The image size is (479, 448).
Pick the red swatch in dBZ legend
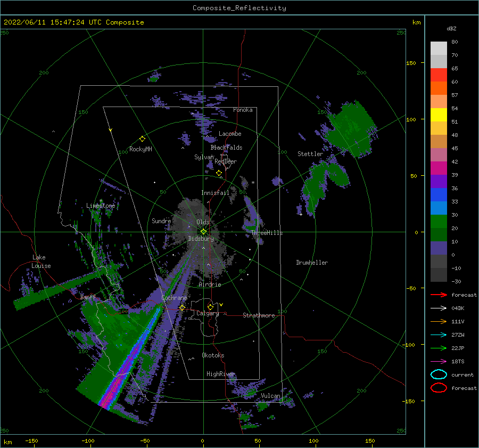439,75
